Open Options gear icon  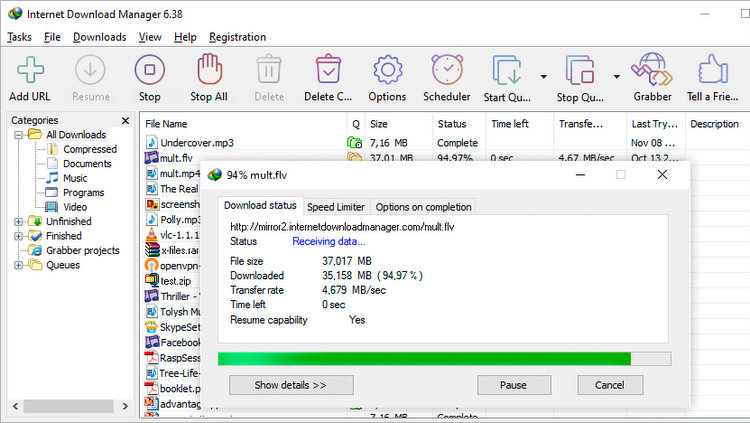pos(387,70)
